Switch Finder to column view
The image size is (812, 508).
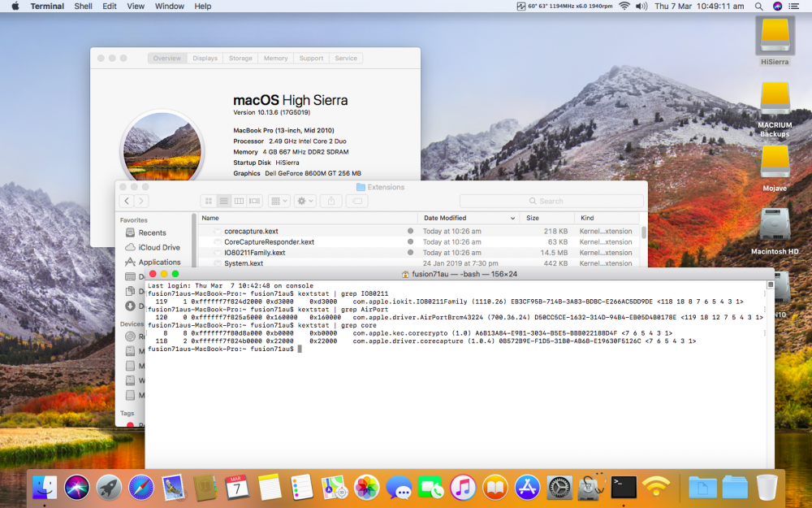[239, 201]
